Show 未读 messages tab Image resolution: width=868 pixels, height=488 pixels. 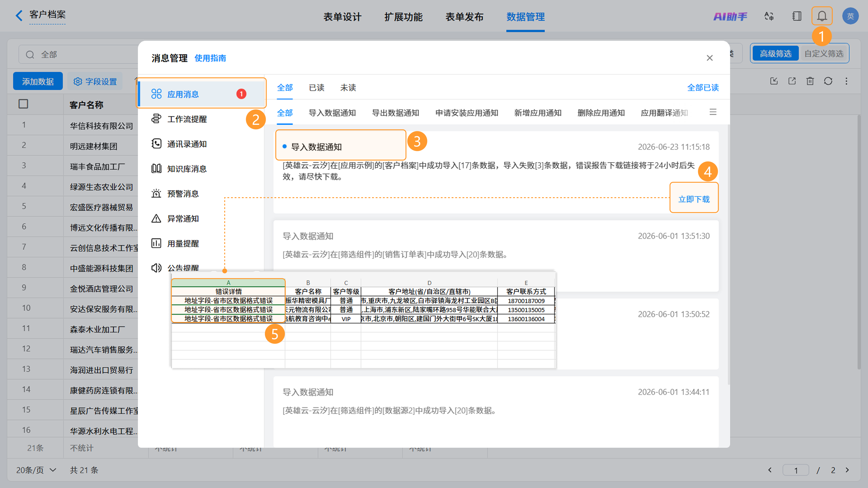(348, 88)
